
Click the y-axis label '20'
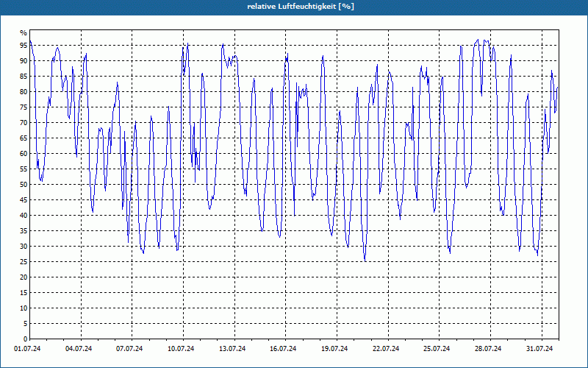[x=24, y=277]
